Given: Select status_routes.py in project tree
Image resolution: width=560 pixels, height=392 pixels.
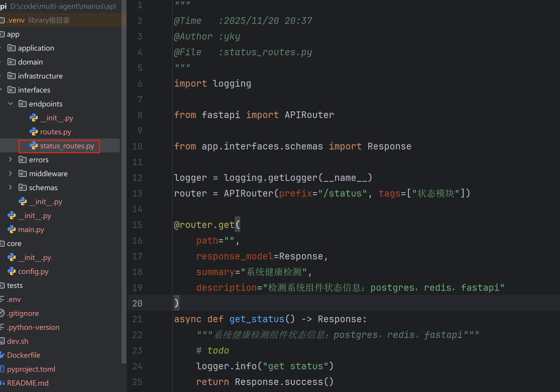Looking at the screenshot, I should coord(67,146).
